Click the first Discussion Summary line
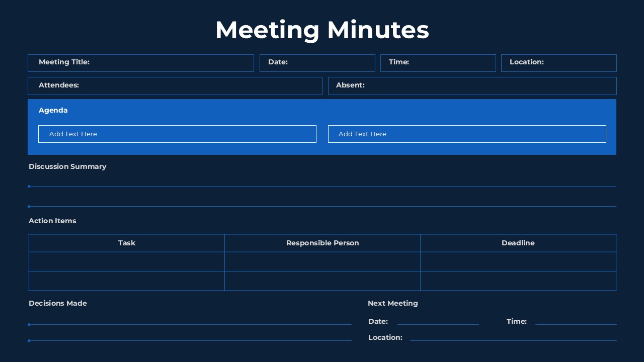The image size is (644, 362). tap(322, 186)
